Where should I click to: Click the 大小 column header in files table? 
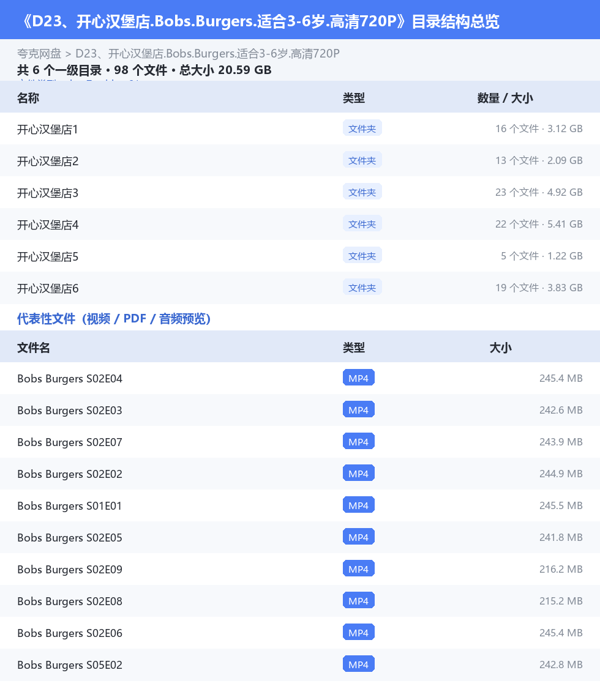(x=500, y=348)
